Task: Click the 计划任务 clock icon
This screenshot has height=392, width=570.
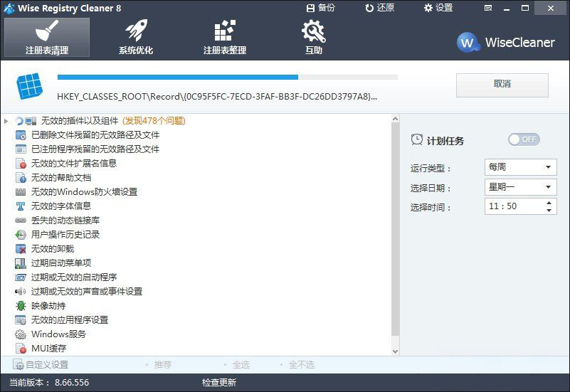Action: [416, 139]
